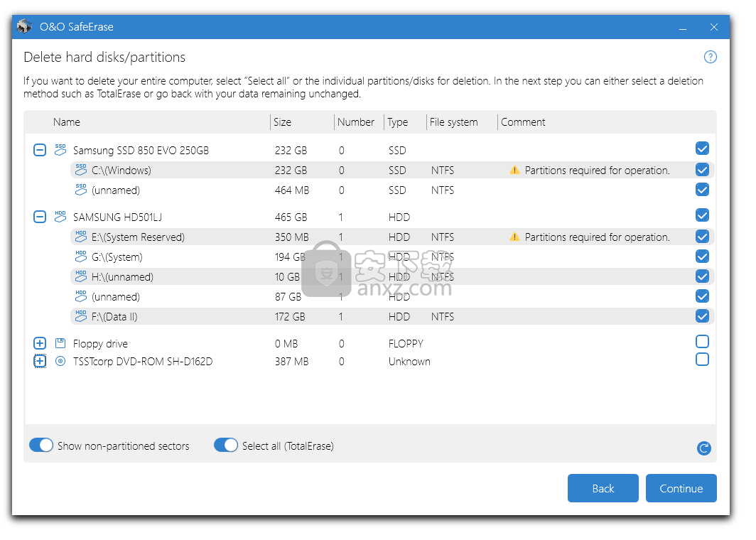
Task: Sort by the File system column header
Action: [454, 122]
